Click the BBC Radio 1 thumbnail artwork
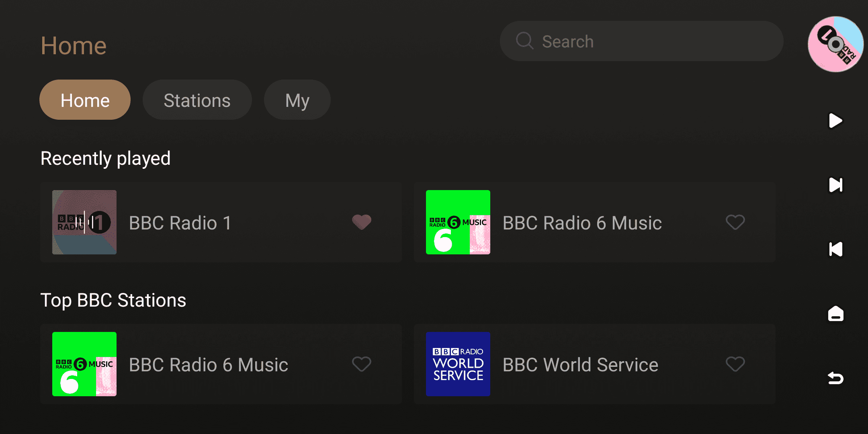 [84, 222]
